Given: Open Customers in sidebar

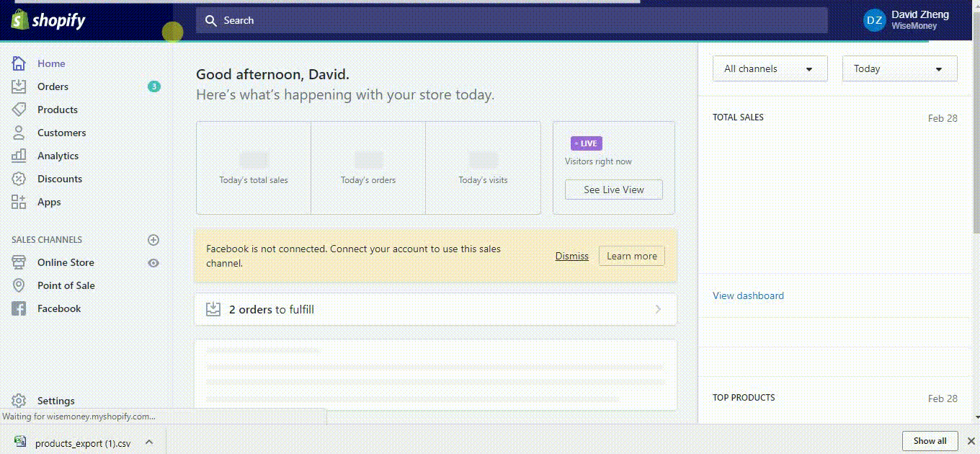Looking at the screenshot, I should pos(62,133).
